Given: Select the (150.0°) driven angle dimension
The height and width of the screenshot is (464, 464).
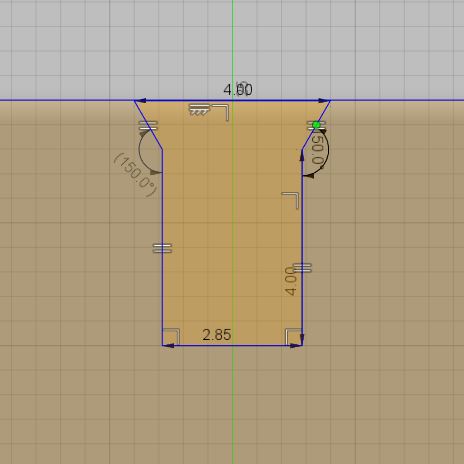Looking at the screenshot, I should (135, 175).
